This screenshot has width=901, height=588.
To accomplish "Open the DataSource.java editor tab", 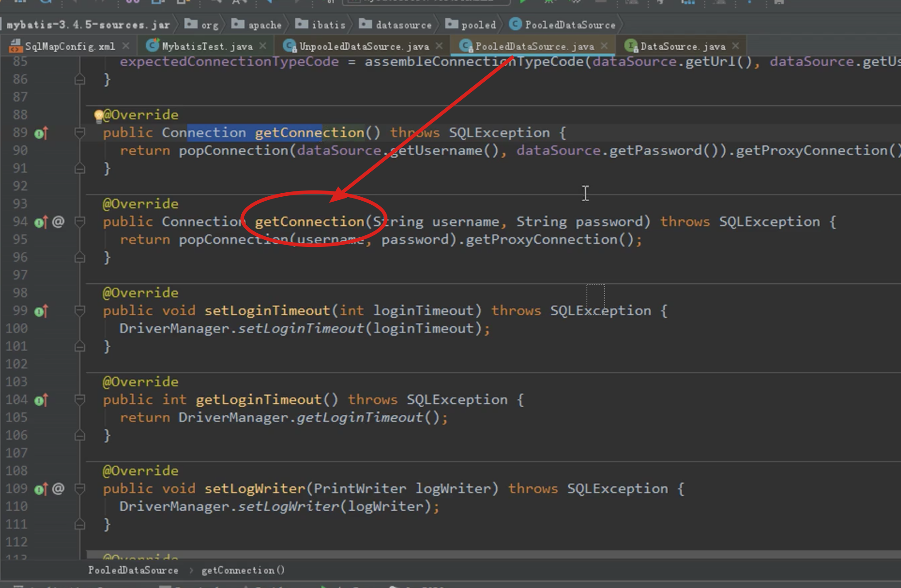I will (x=682, y=46).
